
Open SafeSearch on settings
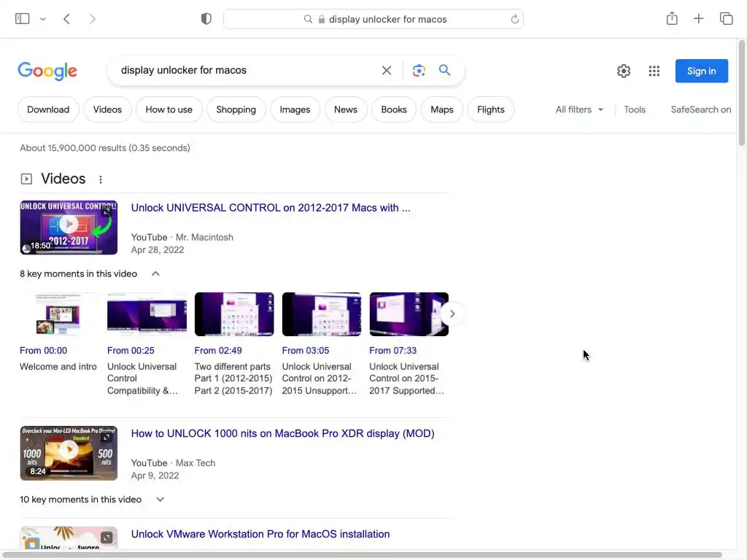700,109
